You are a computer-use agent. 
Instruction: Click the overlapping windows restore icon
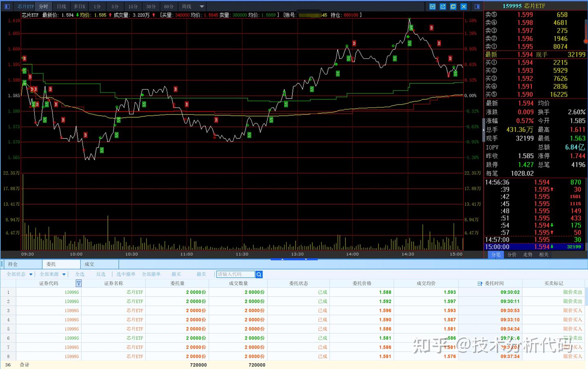453,7
